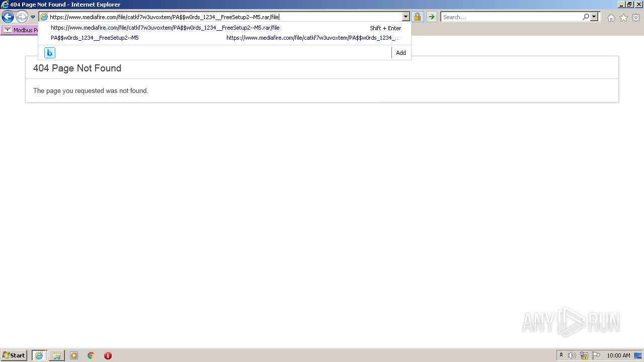The width and height of the screenshot is (644, 362).
Task: Click the security lock icon
Action: [417, 17]
